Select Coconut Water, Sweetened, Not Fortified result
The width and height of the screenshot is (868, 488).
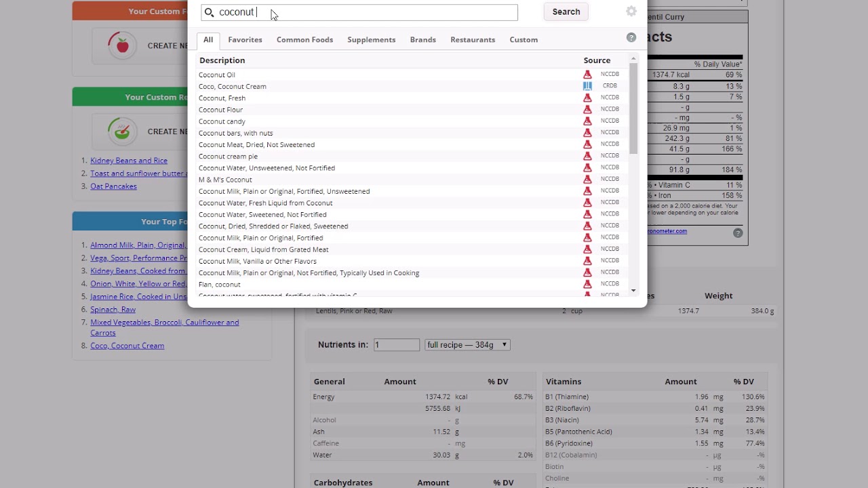(x=262, y=215)
